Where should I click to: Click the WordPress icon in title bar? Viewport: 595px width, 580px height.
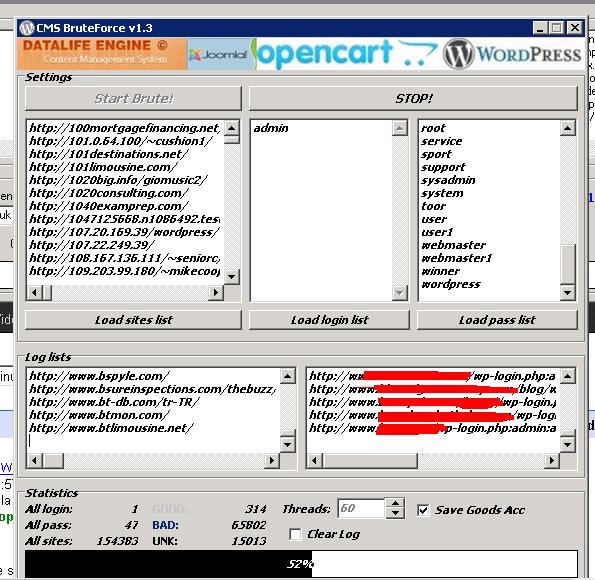coord(27,28)
